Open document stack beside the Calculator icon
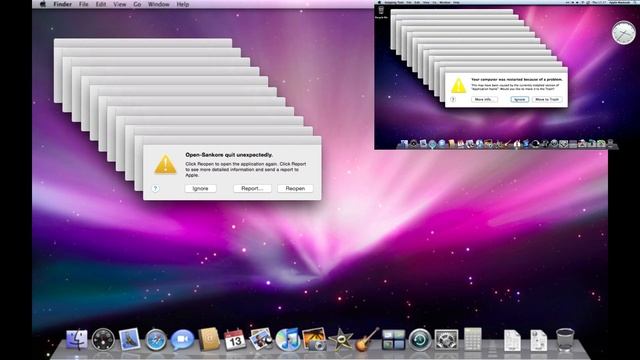 [512, 340]
